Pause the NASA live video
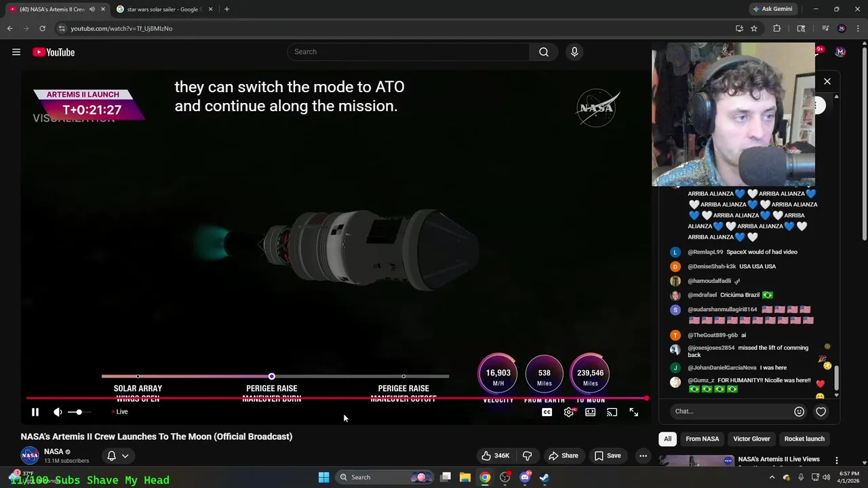The width and height of the screenshot is (868, 488). (35, 412)
